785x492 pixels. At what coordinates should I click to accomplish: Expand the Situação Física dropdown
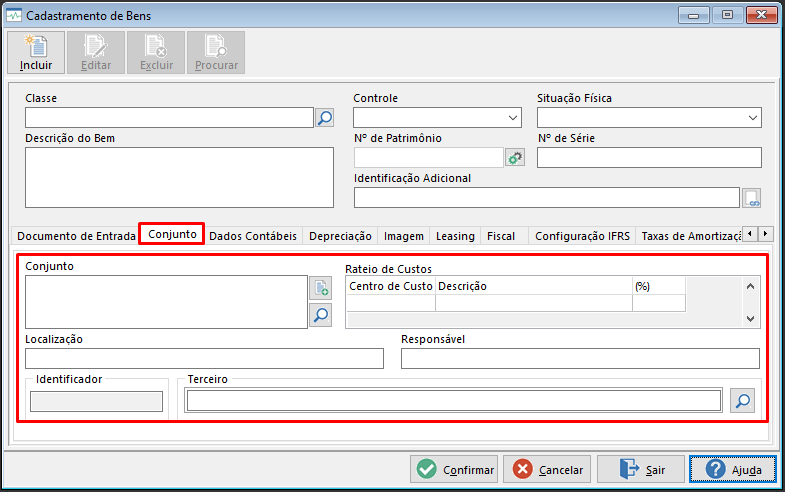(752, 118)
